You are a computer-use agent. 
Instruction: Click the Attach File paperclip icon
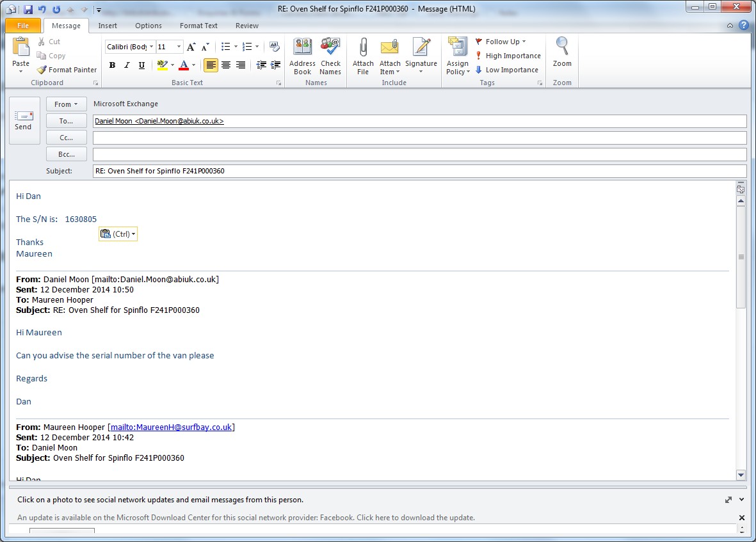(x=363, y=49)
